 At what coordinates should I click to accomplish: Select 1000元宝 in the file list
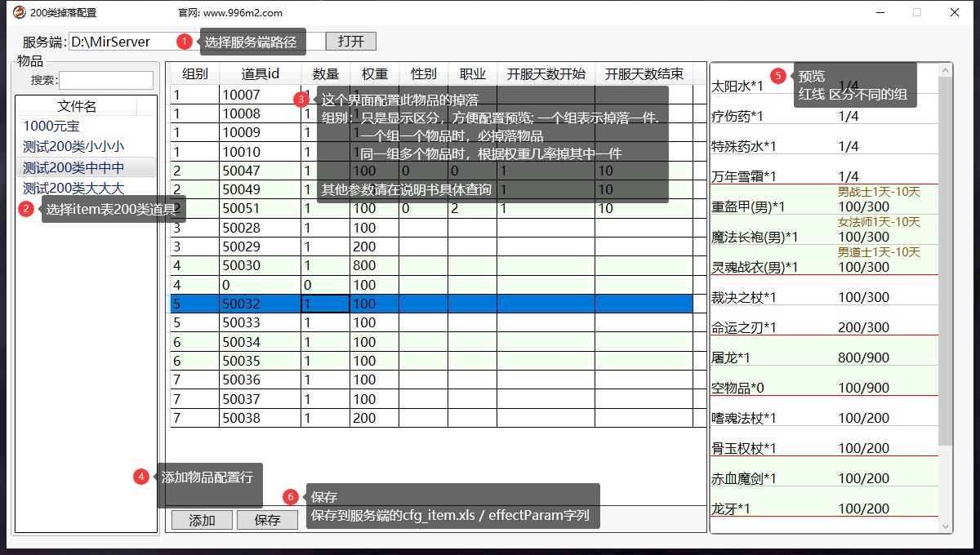click(51, 127)
